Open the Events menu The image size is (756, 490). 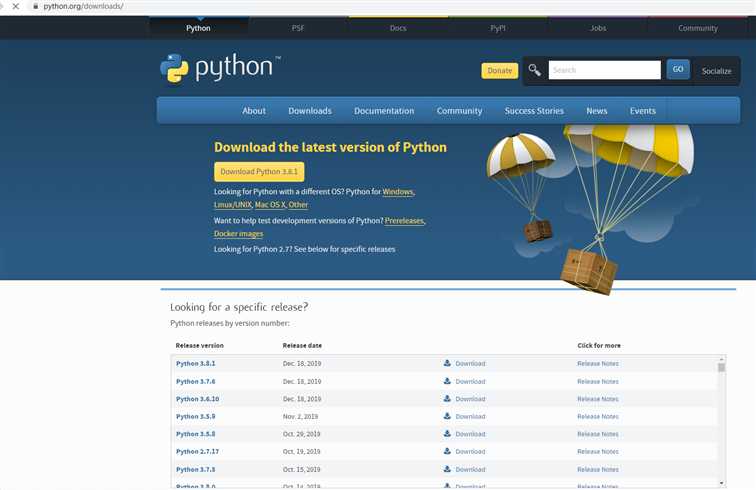pos(643,110)
